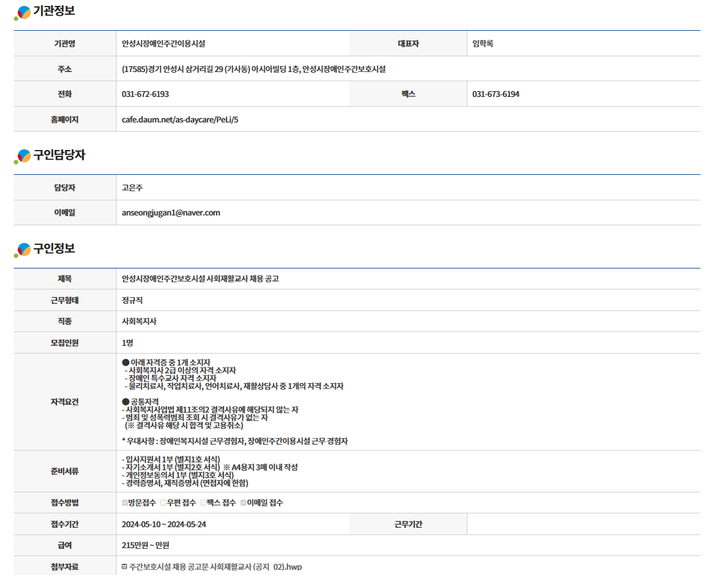The image size is (728, 575).
Task: Click the 구인정보 section heading
Action: [x=54, y=248]
